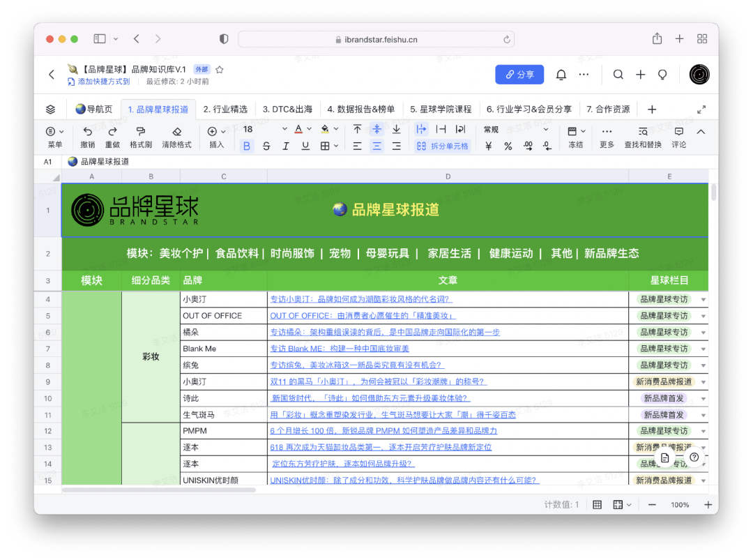The image size is (753, 560).
Task: Switch to data reports & rankings tab
Action: click(360, 109)
